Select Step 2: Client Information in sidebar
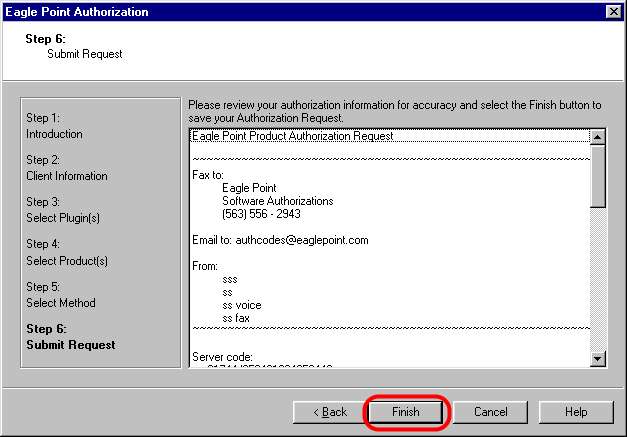The width and height of the screenshot is (627, 437). click(67, 168)
